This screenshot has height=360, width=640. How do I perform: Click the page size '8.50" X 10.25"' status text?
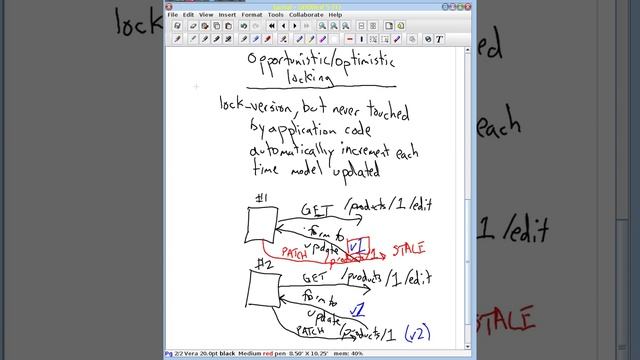click(308, 353)
